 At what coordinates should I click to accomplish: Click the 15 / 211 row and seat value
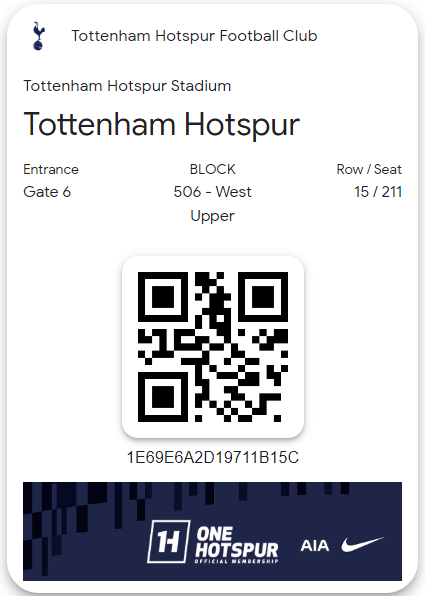pos(378,192)
